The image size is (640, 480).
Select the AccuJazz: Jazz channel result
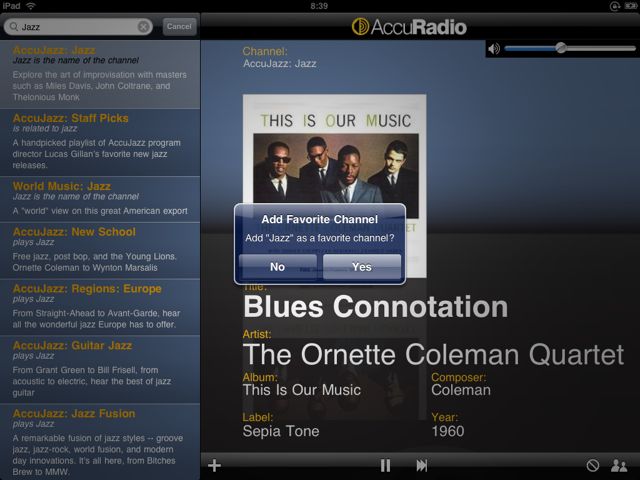pyautogui.click(x=100, y=74)
